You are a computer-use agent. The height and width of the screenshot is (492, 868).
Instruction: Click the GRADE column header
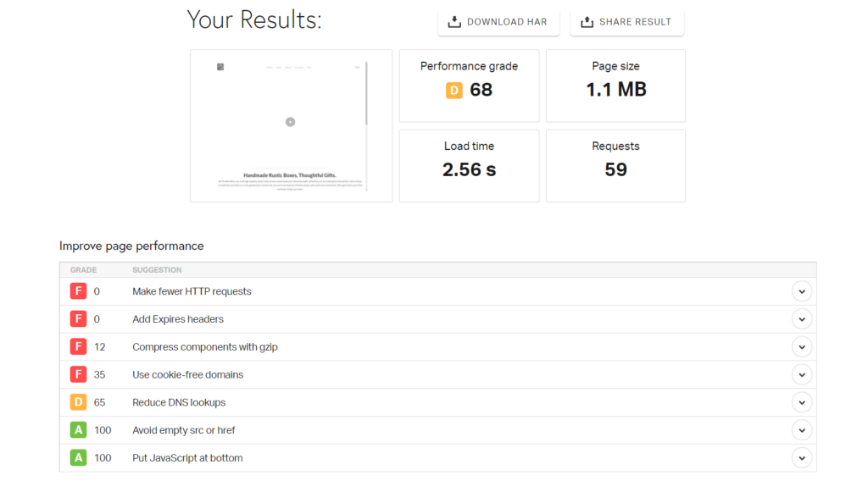pyautogui.click(x=83, y=270)
